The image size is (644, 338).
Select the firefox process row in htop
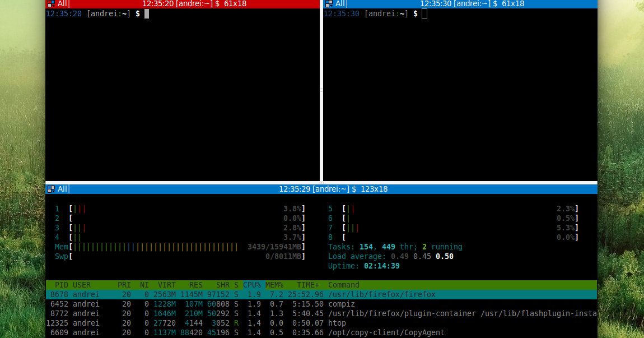[224, 294]
